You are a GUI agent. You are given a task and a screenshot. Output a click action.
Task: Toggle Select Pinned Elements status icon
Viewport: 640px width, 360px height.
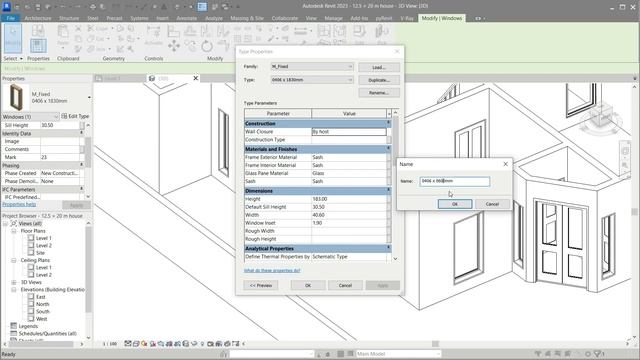pyautogui.click(x=558, y=353)
